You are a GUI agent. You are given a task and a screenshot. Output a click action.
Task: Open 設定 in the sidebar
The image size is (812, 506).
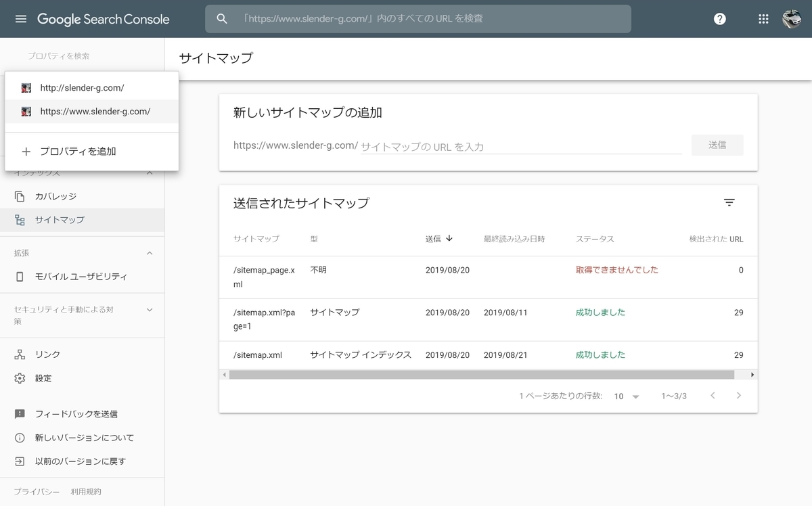point(82,378)
